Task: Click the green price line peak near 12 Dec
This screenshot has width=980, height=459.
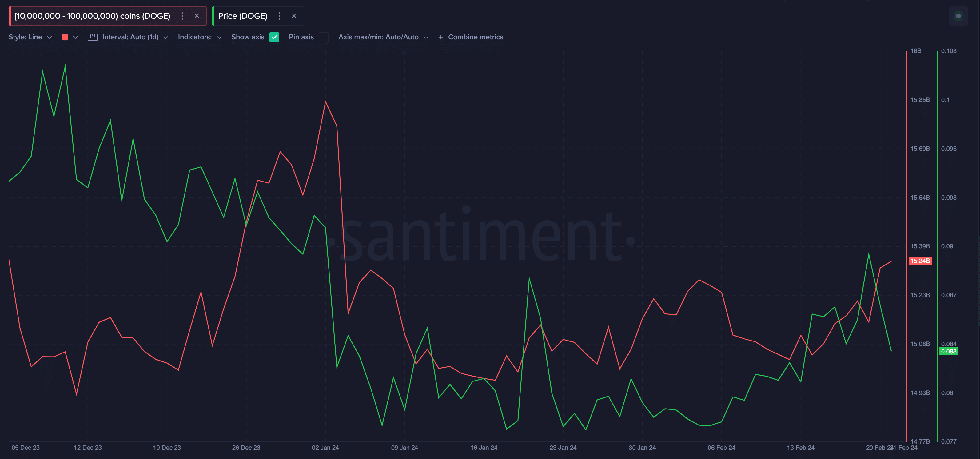Action: (x=65, y=67)
